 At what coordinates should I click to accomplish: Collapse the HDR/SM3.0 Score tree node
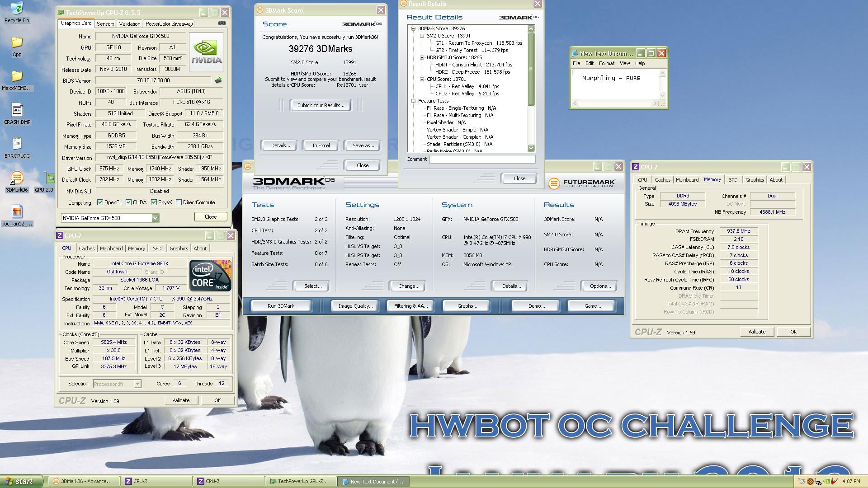(422, 57)
